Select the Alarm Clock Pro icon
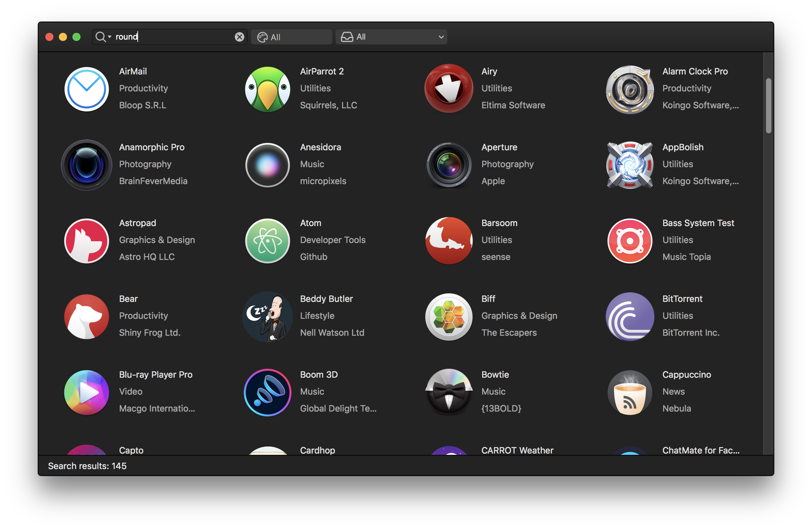The image size is (812, 530). (x=630, y=89)
